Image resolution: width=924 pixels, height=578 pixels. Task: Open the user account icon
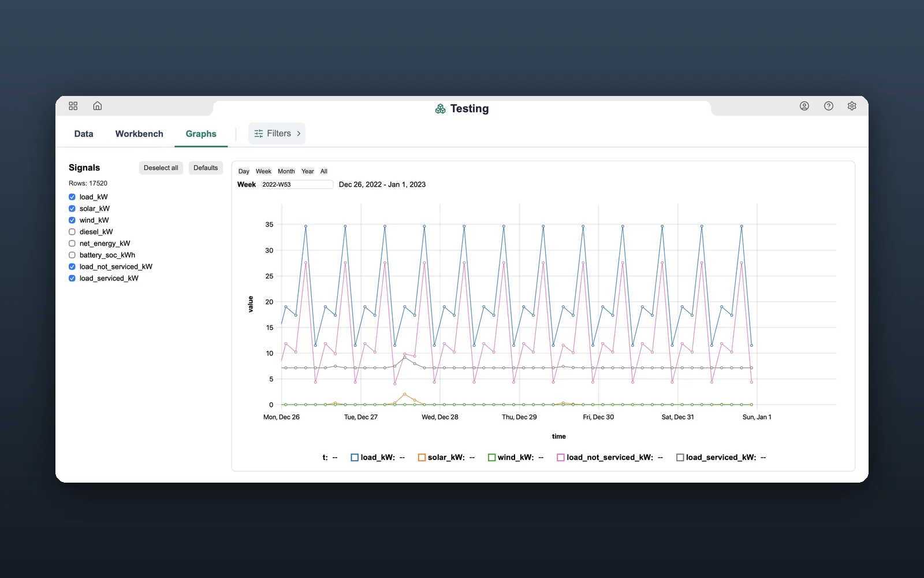pyautogui.click(x=804, y=106)
